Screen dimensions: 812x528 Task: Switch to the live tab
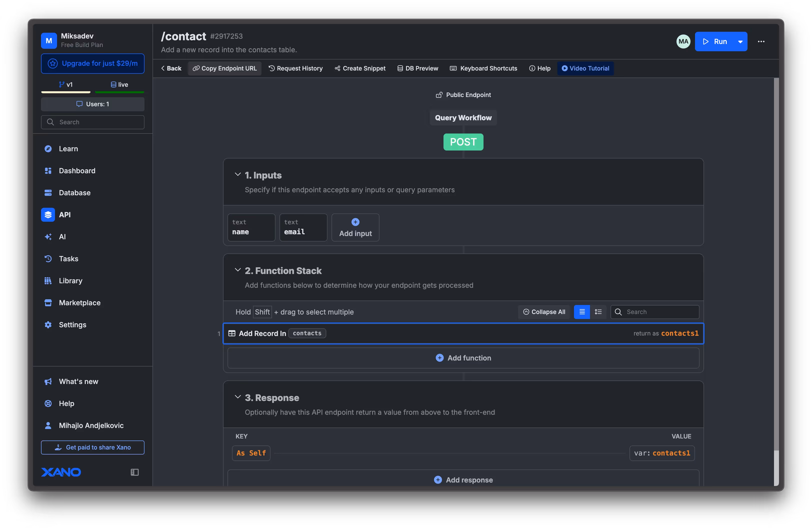tap(119, 84)
